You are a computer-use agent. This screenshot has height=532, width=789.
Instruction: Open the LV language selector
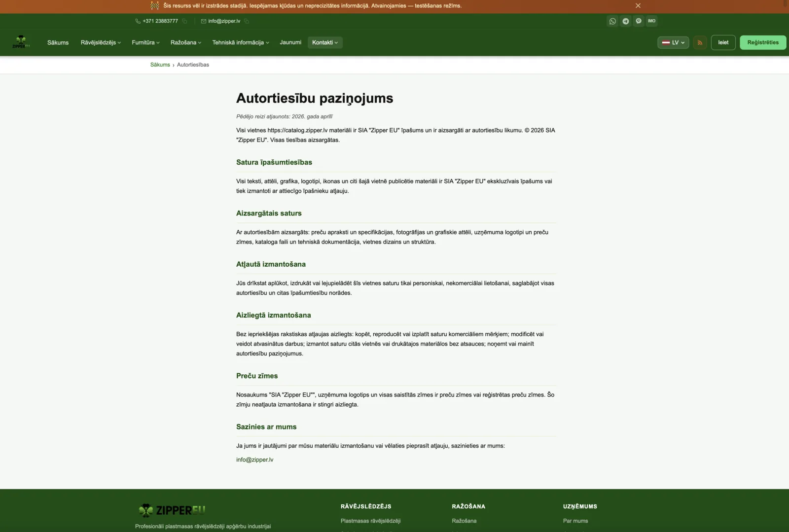(673, 42)
